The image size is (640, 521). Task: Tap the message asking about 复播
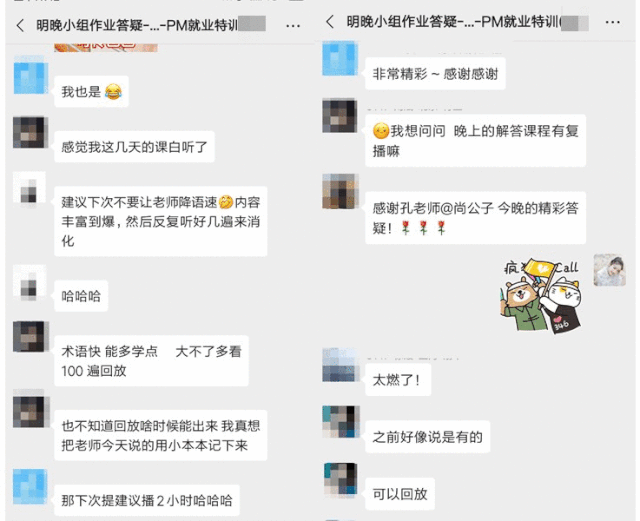coord(476,141)
